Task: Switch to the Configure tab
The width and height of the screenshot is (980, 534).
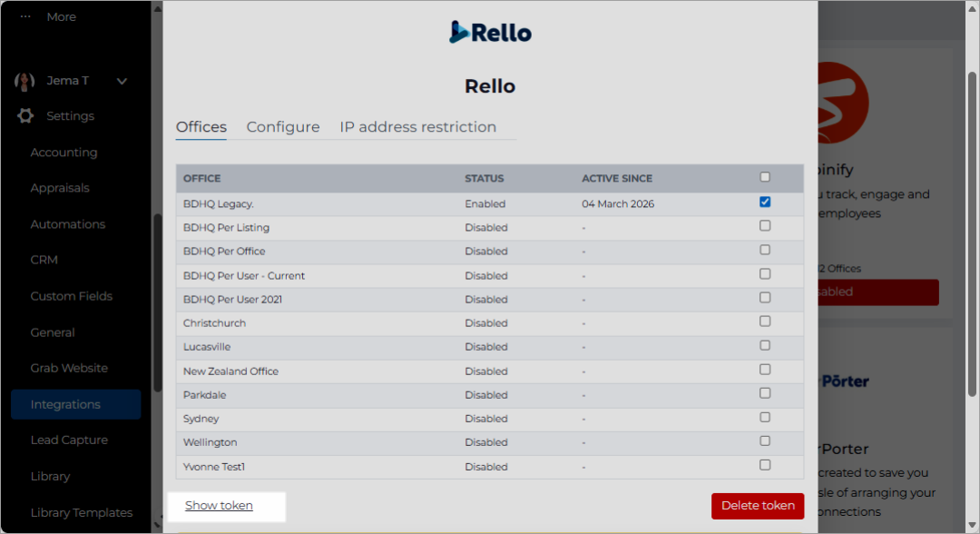Action: (283, 127)
